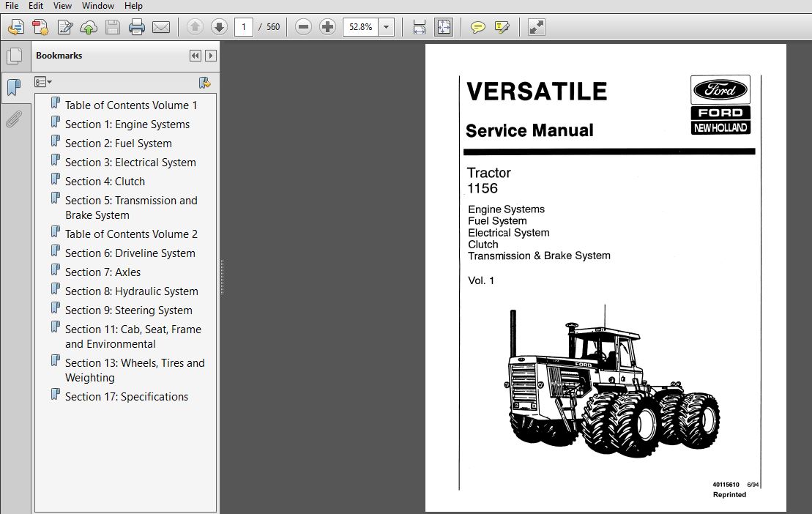
Task: Open Section 1: Engine Systems bookmark
Action: (x=127, y=124)
